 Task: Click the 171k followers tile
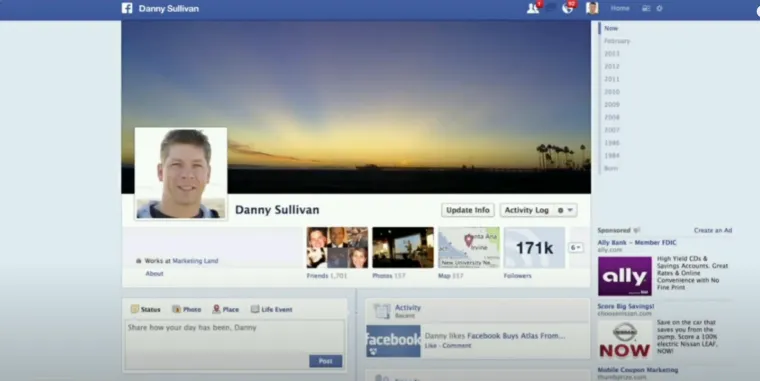[534, 248]
